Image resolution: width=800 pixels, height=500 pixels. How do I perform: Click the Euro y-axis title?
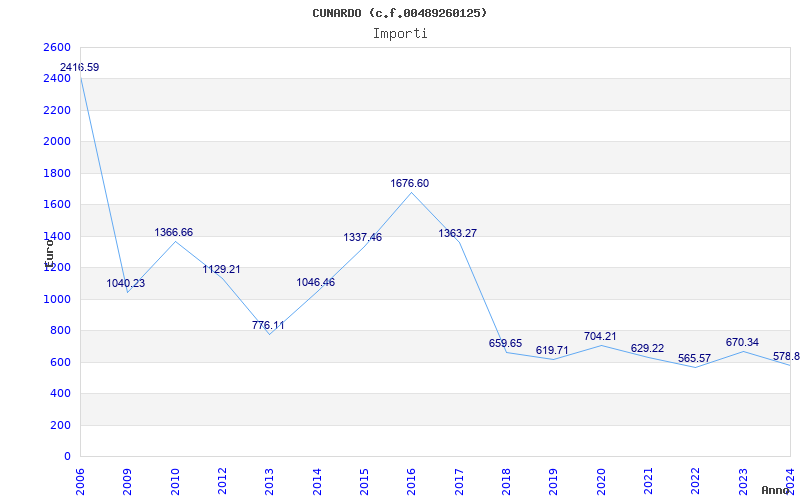49,253
